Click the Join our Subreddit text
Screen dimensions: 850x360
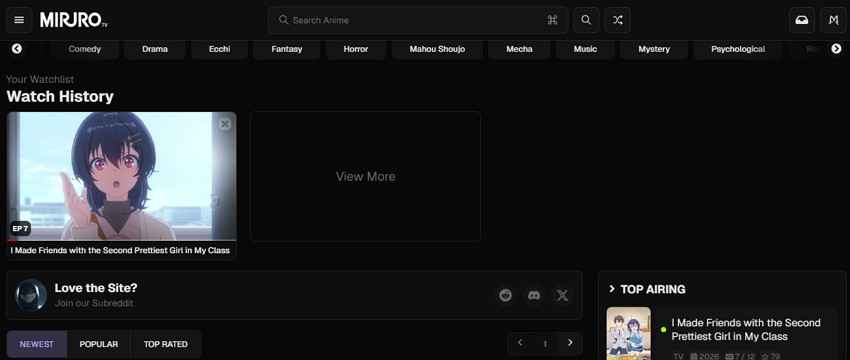click(x=94, y=304)
